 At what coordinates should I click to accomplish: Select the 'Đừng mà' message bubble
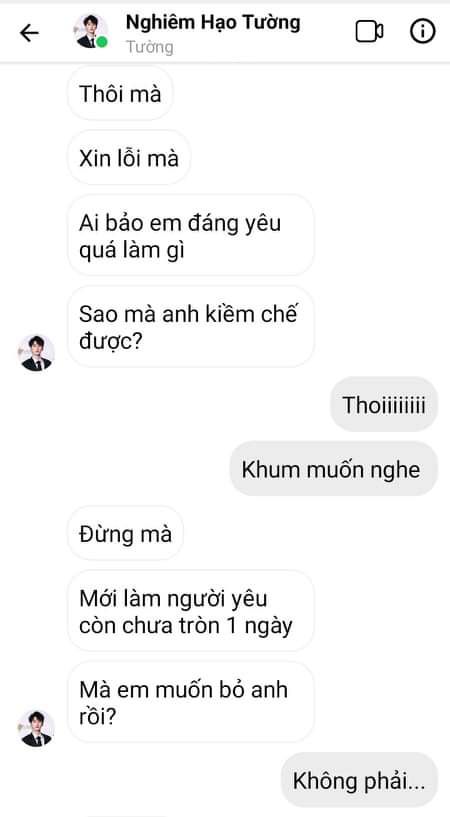(126, 534)
